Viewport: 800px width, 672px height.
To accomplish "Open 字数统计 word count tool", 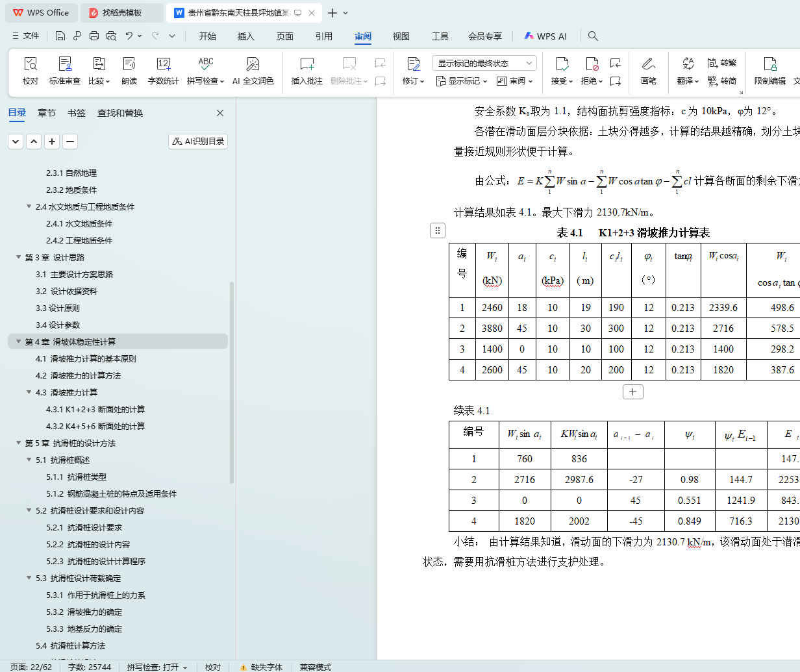I will tap(163, 70).
